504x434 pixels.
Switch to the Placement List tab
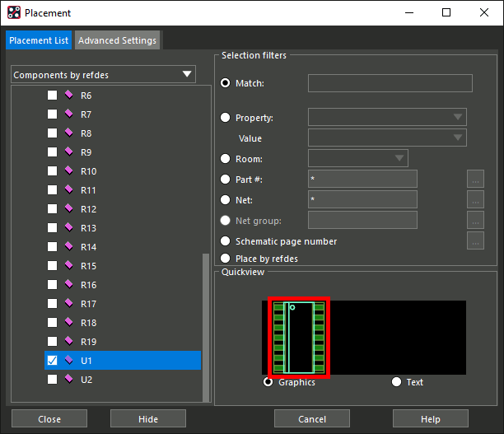point(39,40)
